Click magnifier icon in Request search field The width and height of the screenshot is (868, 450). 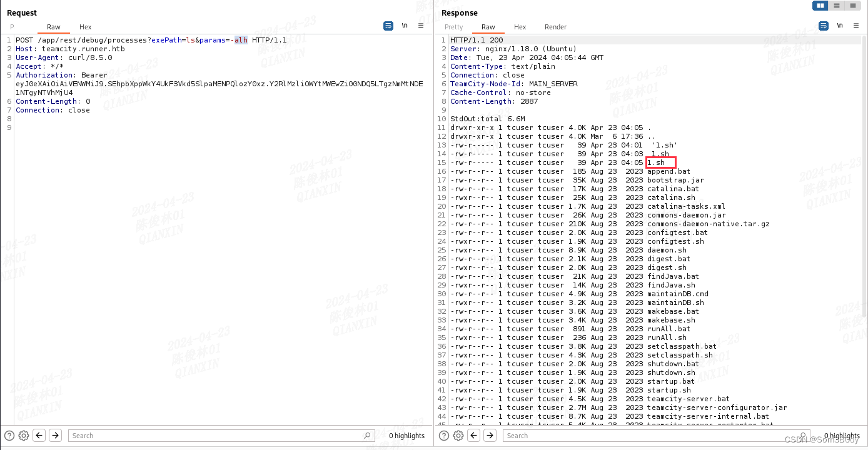point(367,436)
